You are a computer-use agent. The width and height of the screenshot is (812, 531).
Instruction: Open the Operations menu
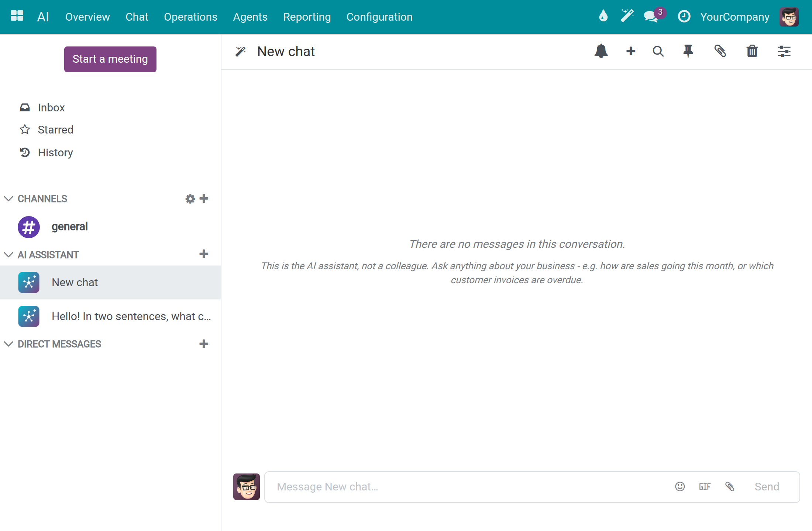tap(190, 17)
